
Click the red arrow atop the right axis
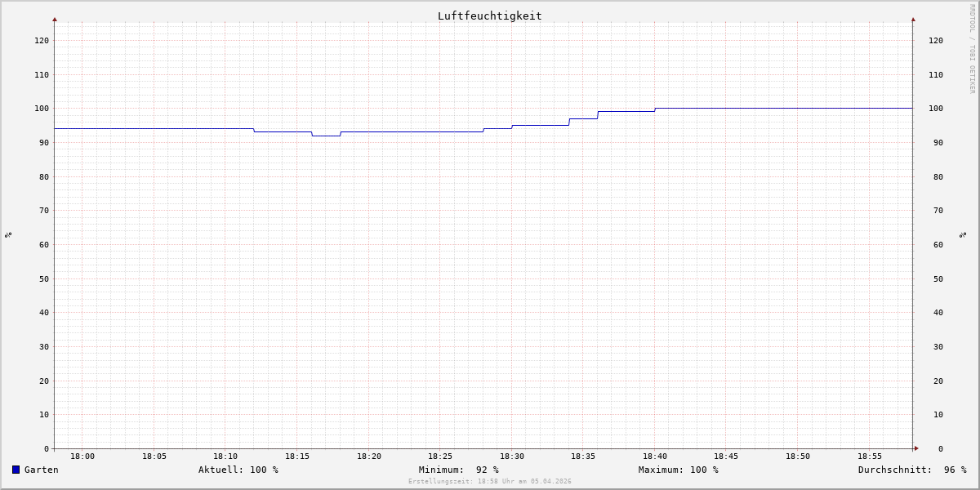[913, 19]
